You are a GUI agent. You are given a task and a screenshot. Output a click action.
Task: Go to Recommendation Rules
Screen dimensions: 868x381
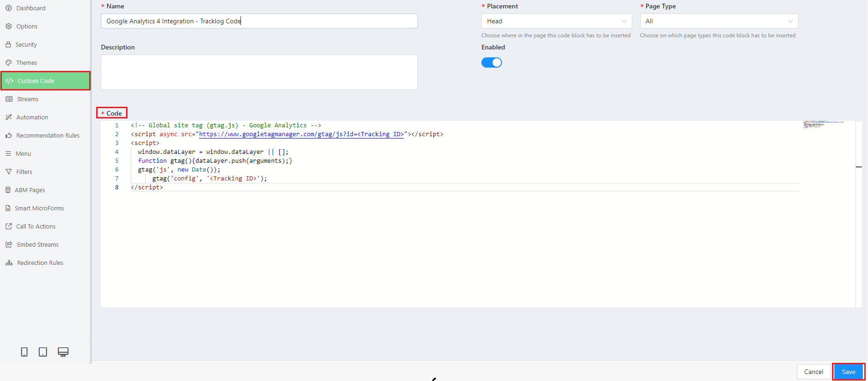click(x=45, y=135)
